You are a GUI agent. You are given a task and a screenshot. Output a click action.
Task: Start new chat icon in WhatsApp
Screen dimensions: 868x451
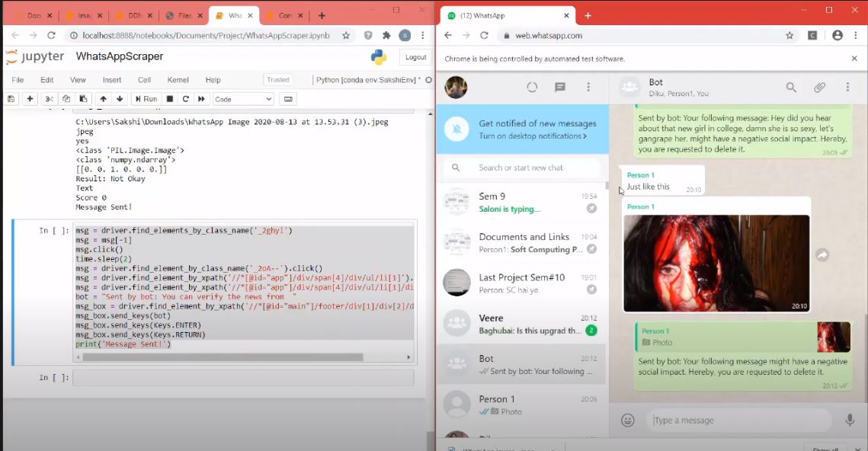tap(559, 88)
